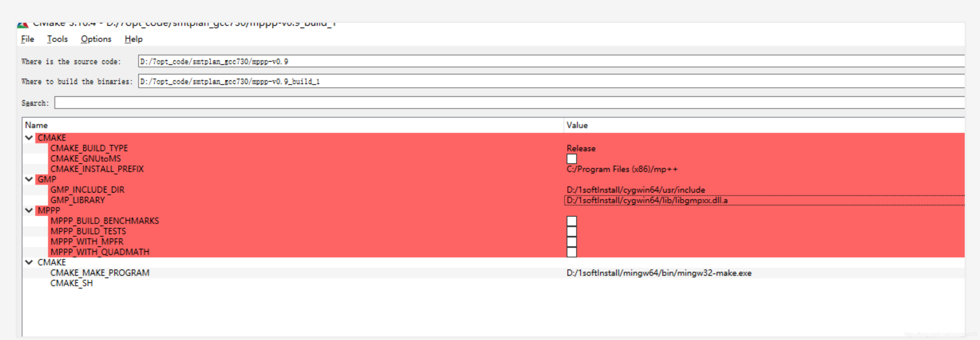This screenshot has height=340, width=980.
Task: Select the MPPP_WITH_QUADMATH entry name
Action: coord(100,252)
